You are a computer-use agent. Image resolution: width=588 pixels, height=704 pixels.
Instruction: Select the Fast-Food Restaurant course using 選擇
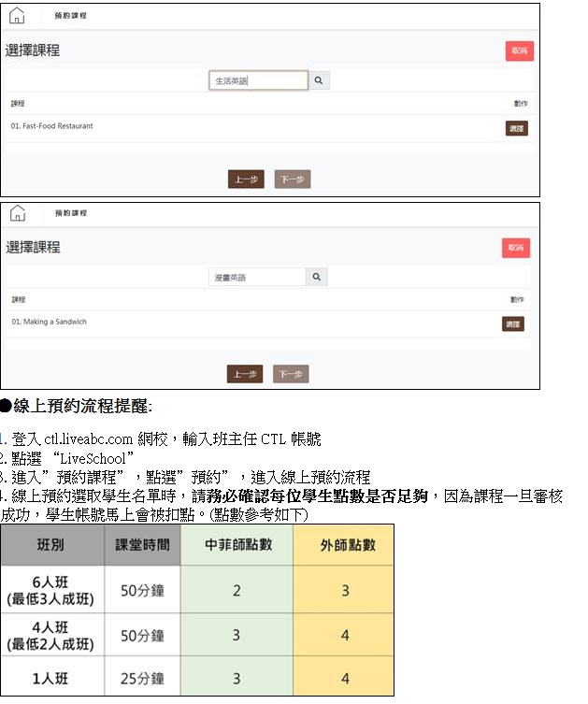516,128
